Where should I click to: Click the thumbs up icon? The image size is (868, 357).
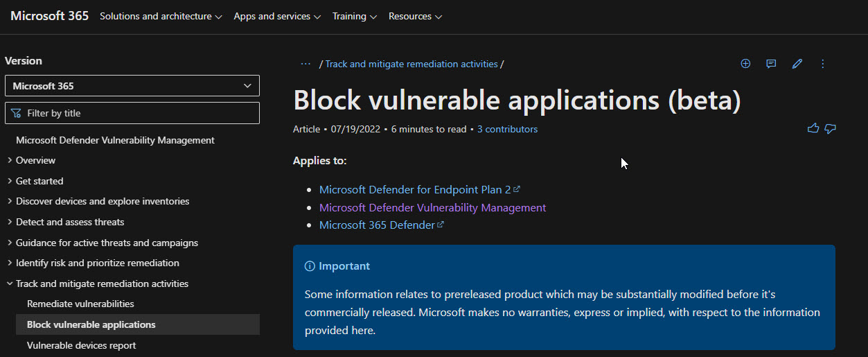813,128
